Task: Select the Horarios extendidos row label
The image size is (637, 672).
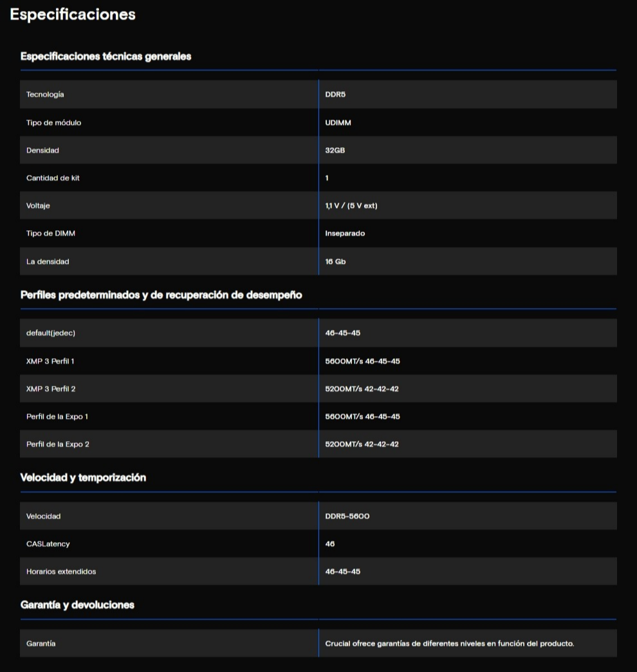Action: pos(61,572)
